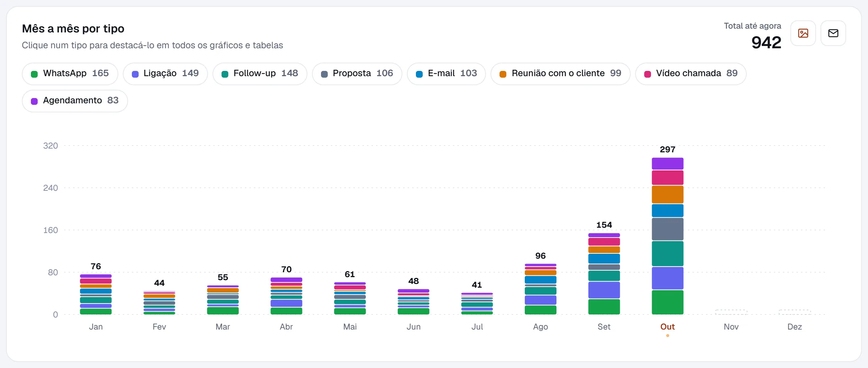Toggle the Reunião com o cliente chip
Image resolution: width=868 pixels, height=368 pixels.
[560, 74]
